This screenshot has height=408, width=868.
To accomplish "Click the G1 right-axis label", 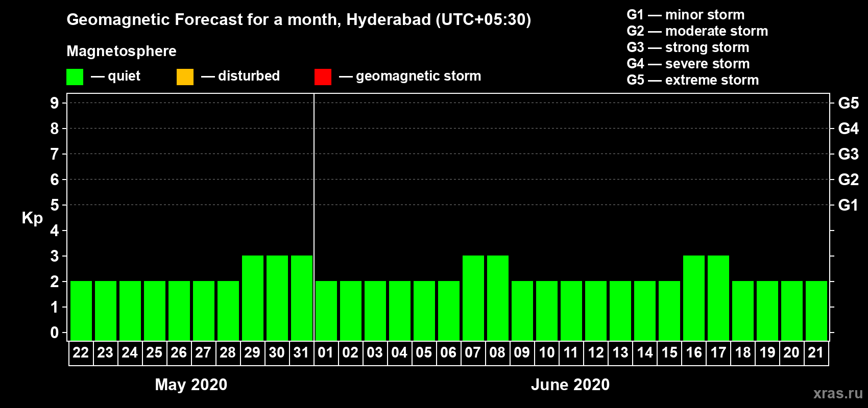I will coord(849,205).
